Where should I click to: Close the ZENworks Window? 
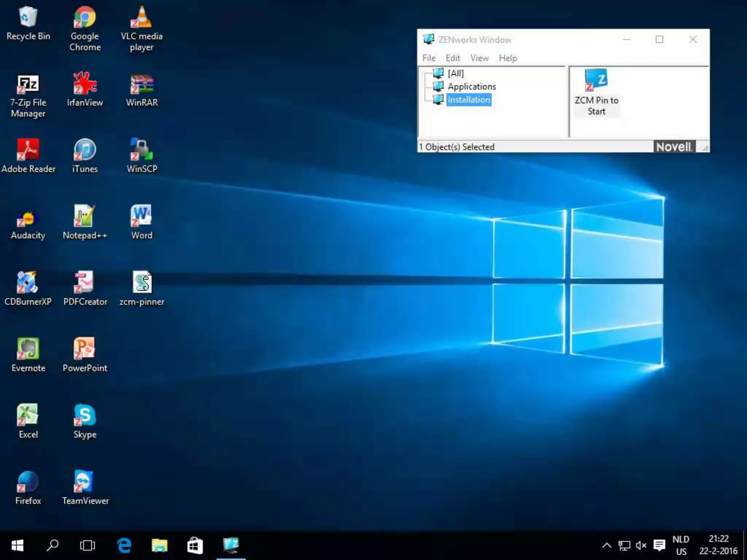pyautogui.click(x=693, y=39)
